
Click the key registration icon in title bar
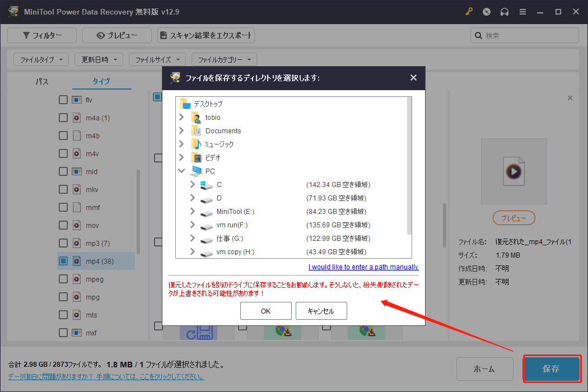click(469, 12)
